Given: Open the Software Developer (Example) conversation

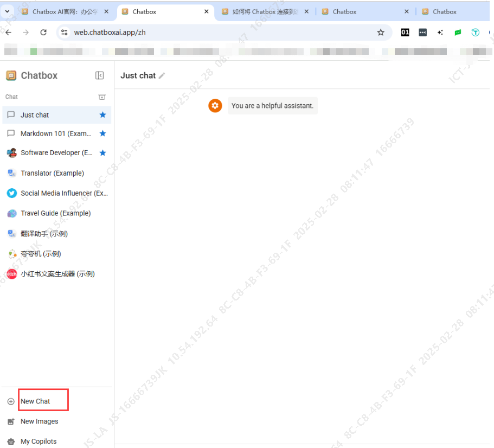Looking at the screenshot, I should click(x=57, y=153).
